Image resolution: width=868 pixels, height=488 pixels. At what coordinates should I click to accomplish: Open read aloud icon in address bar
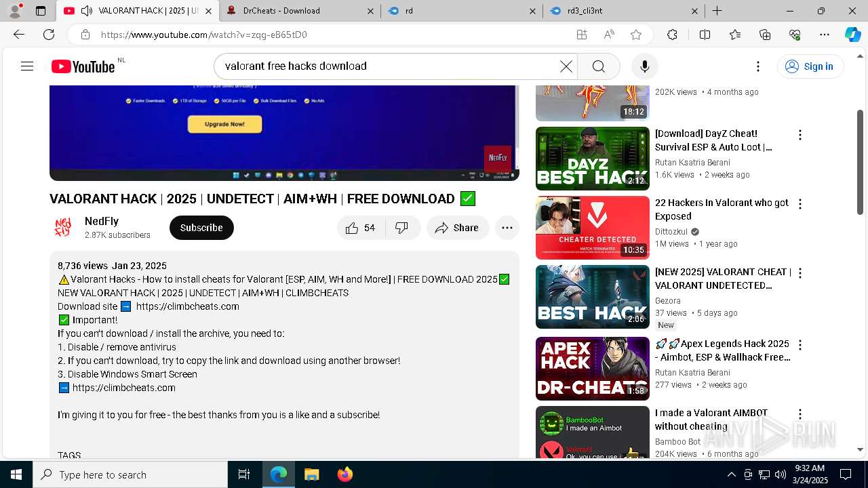(x=609, y=35)
